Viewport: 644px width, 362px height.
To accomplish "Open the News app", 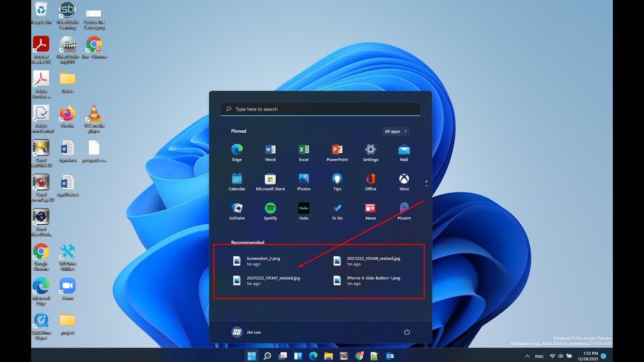I will [x=371, y=211].
